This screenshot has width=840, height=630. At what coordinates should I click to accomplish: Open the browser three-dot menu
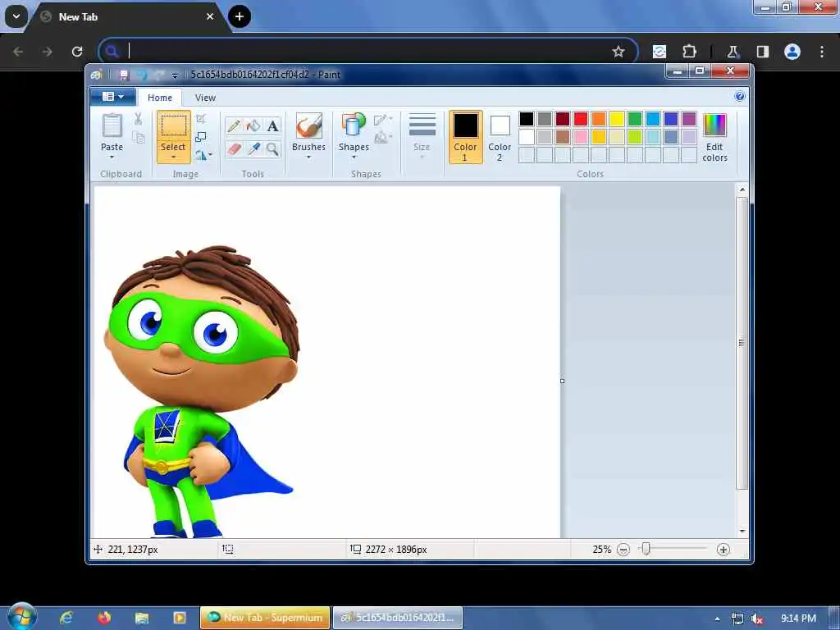(822, 52)
